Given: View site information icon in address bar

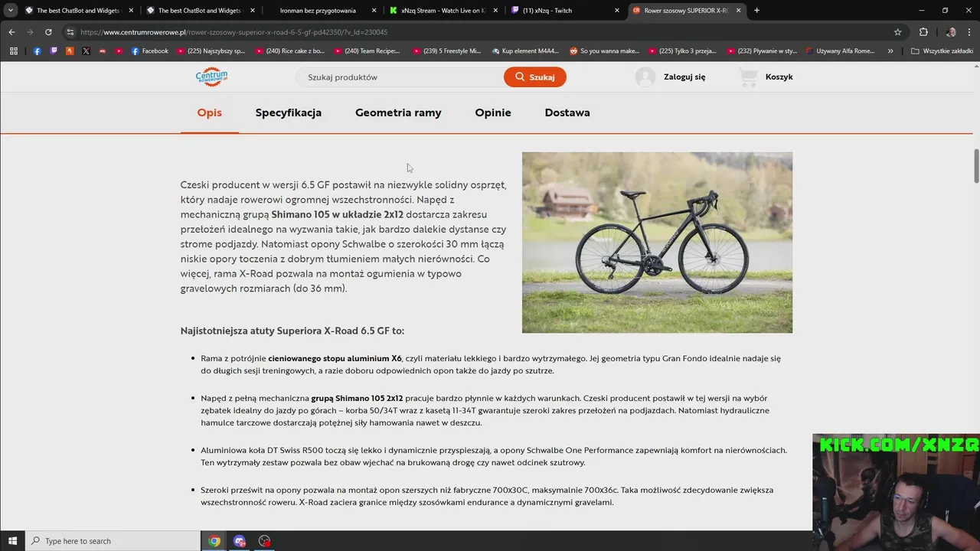Looking at the screenshot, I should [x=70, y=32].
